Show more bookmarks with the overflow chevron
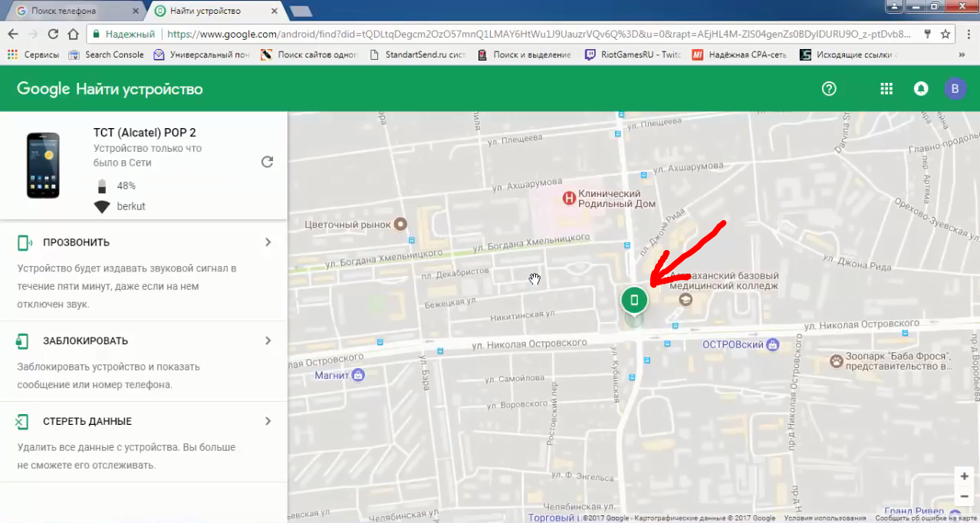The height and width of the screenshot is (523, 980). coord(962,54)
